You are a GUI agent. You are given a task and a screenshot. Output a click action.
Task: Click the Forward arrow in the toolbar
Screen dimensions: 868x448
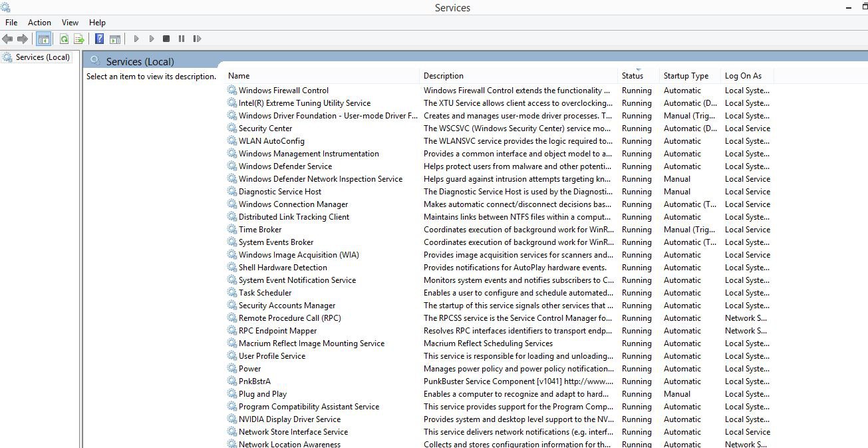pos(23,39)
